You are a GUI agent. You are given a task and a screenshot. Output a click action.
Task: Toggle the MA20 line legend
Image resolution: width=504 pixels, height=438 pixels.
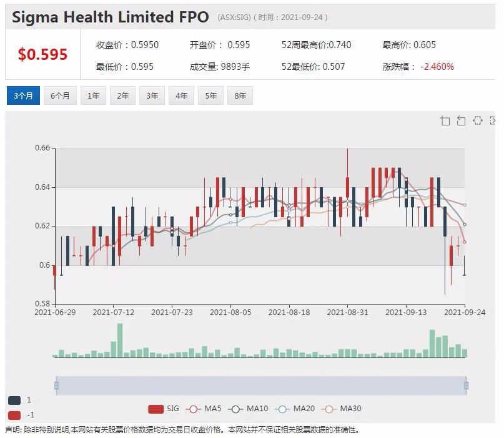pos(294,409)
